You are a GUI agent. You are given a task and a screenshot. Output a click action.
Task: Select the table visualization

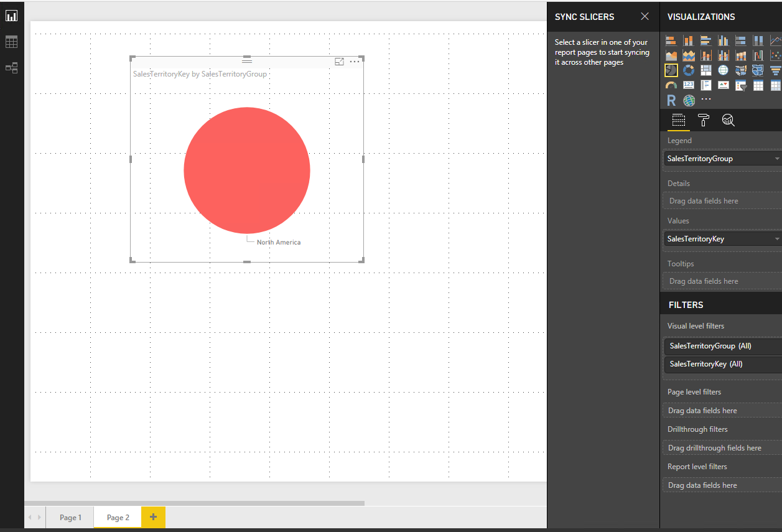click(x=758, y=85)
